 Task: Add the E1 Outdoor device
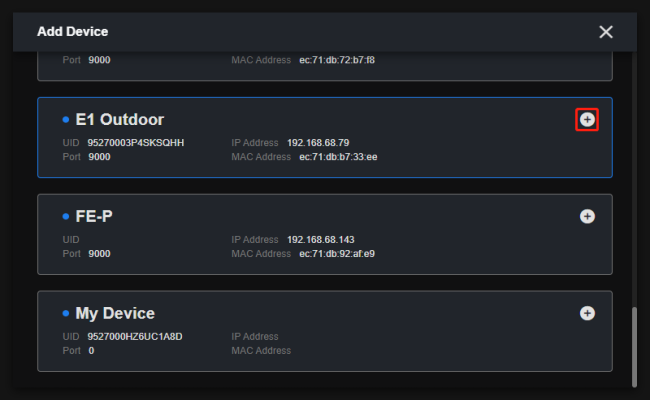(587, 120)
